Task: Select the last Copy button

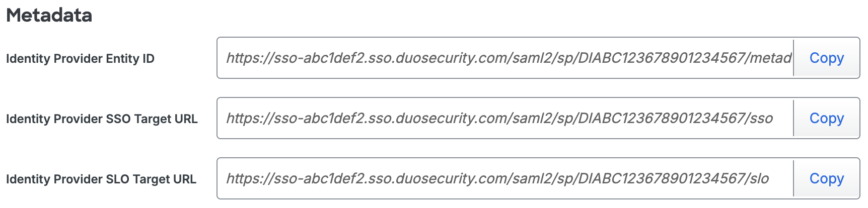Action: pyautogui.click(x=826, y=178)
